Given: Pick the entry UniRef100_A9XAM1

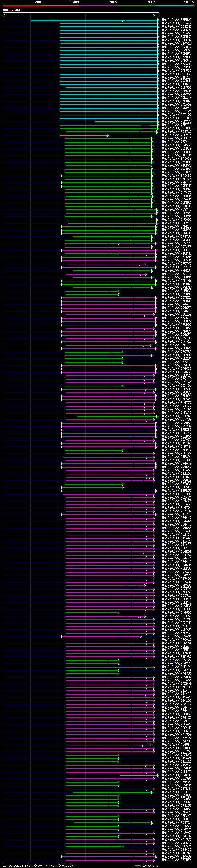Looking at the screenshot, I should tap(177, 636).
